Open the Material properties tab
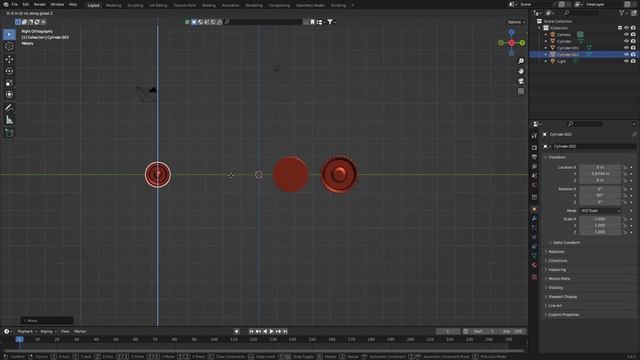The width and height of the screenshot is (640, 360). [x=534, y=266]
